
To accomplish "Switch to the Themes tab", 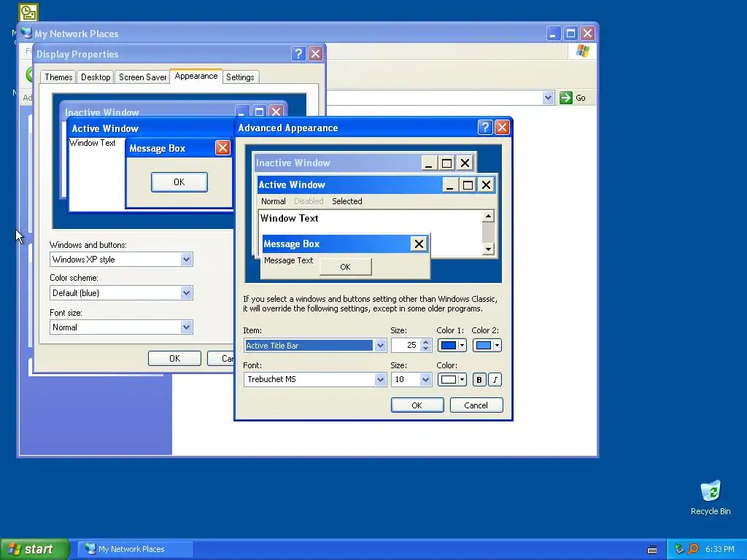I will [58, 77].
